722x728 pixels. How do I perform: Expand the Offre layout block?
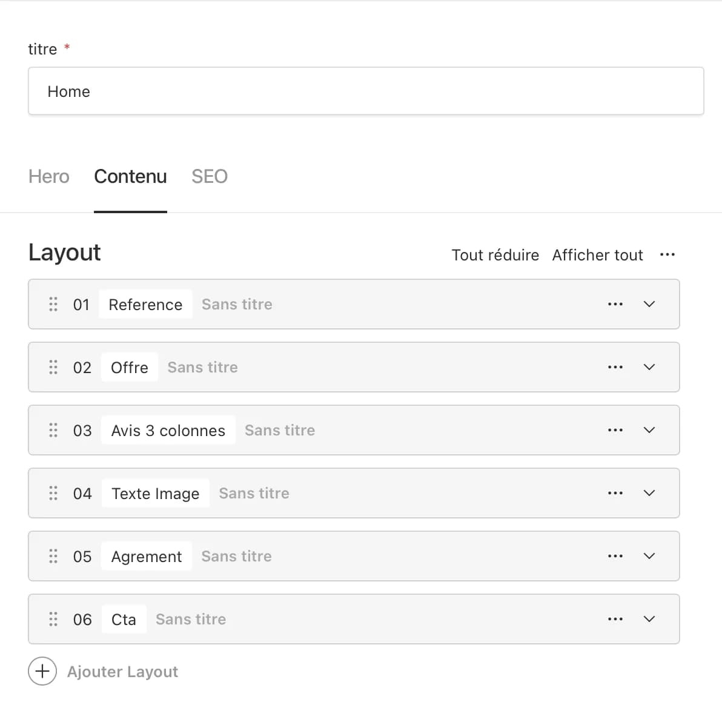649,367
